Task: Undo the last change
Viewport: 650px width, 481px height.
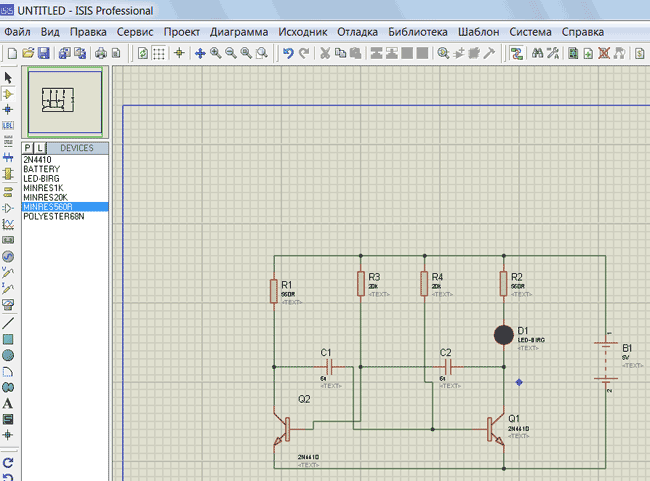Action: 288,53
